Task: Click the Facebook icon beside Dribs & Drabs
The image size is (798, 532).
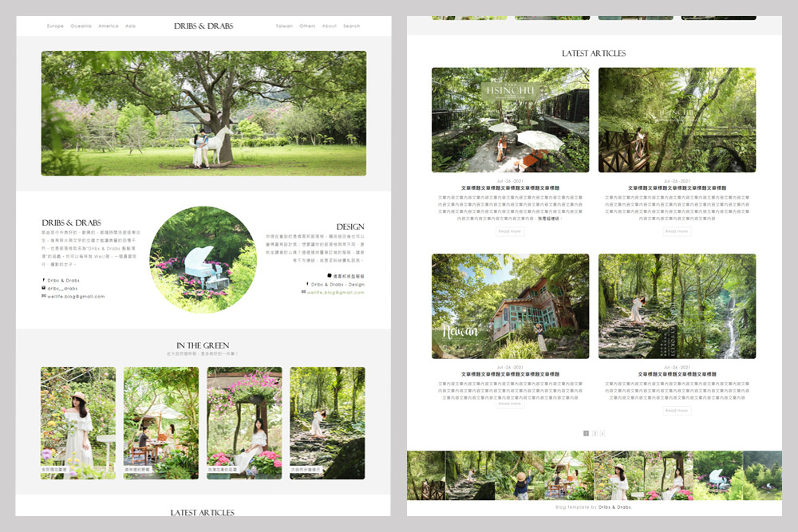Action: [43, 281]
